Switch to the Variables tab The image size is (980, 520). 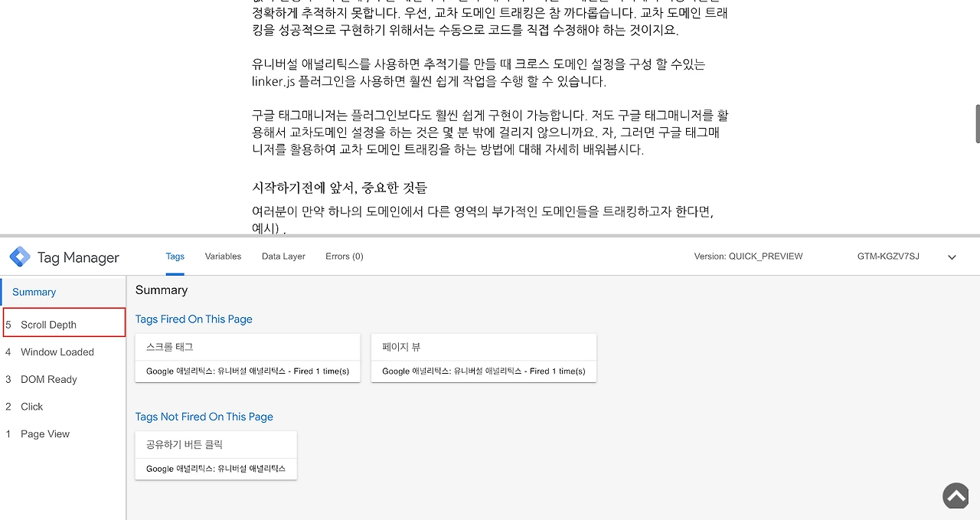(x=223, y=257)
